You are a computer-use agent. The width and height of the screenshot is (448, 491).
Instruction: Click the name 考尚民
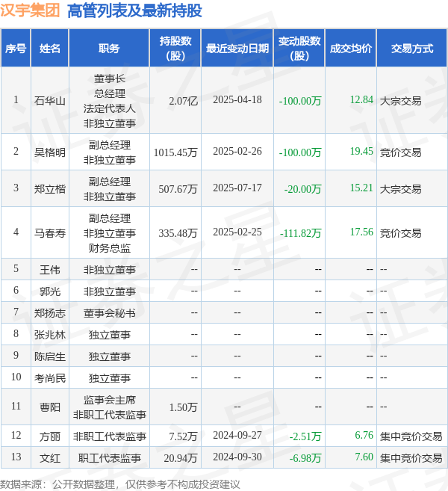(50, 378)
